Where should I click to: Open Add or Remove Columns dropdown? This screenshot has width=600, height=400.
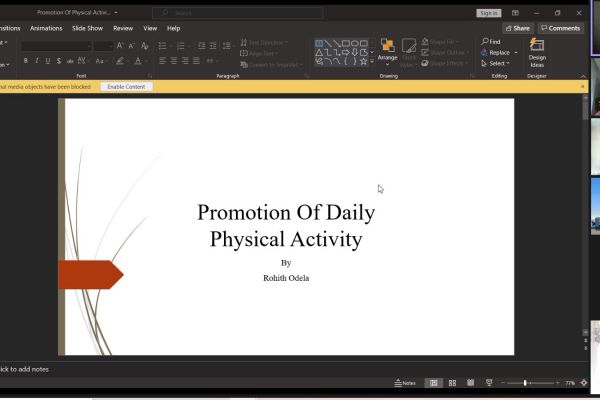point(211,60)
